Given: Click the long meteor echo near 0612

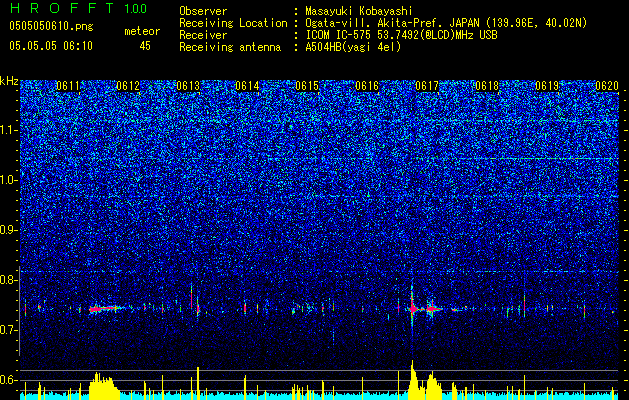Looking at the screenshot, I should tap(106, 309).
